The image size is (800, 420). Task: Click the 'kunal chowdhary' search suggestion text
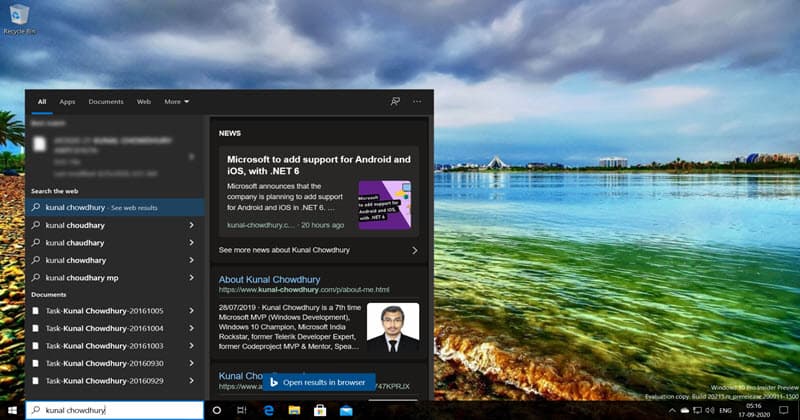[x=76, y=260]
